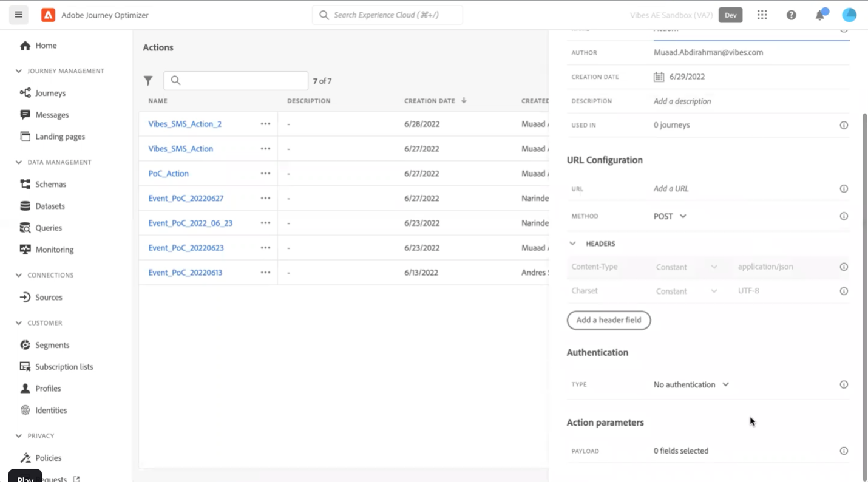Open the Event_PoC_20220613 link
Image resolution: width=868 pixels, height=484 pixels.
pyautogui.click(x=185, y=273)
